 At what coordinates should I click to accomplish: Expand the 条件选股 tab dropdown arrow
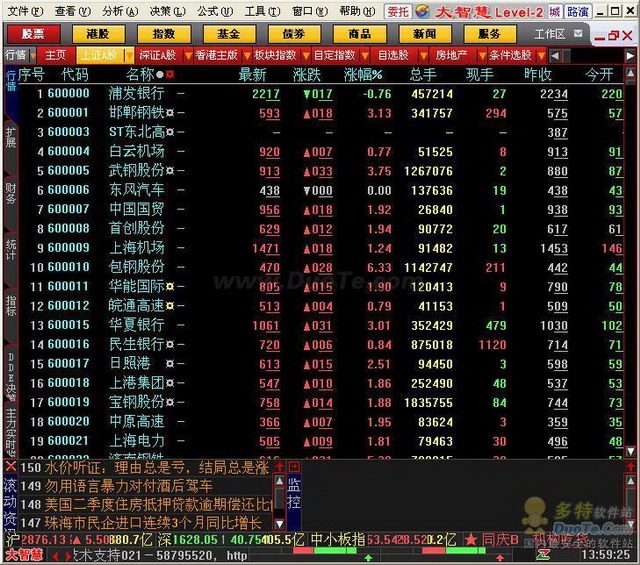tap(542, 55)
